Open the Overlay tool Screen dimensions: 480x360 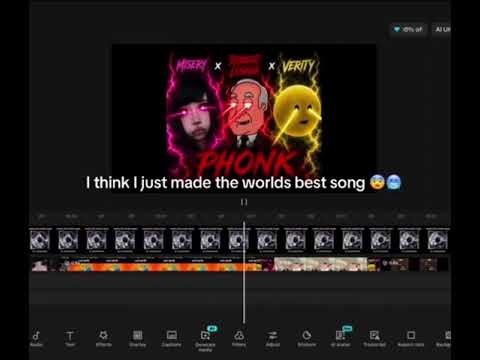pyautogui.click(x=138, y=338)
